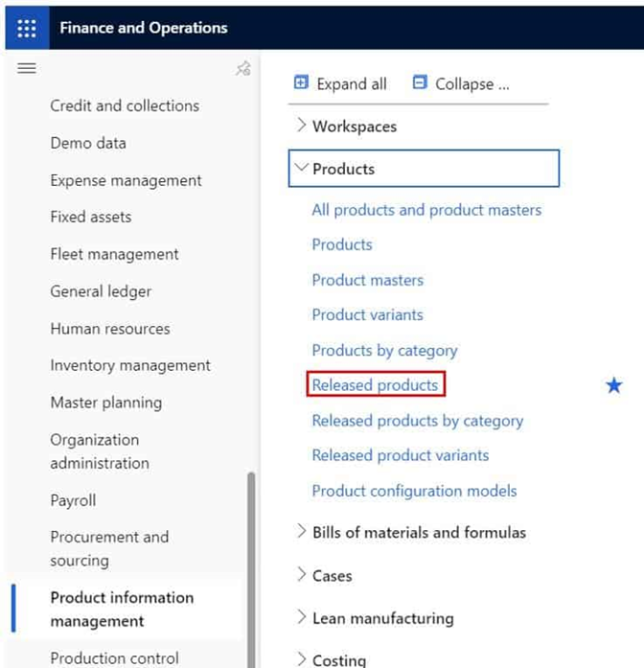Expand Bills of materials and formulas
The width and height of the screenshot is (644, 668).
pos(301,531)
